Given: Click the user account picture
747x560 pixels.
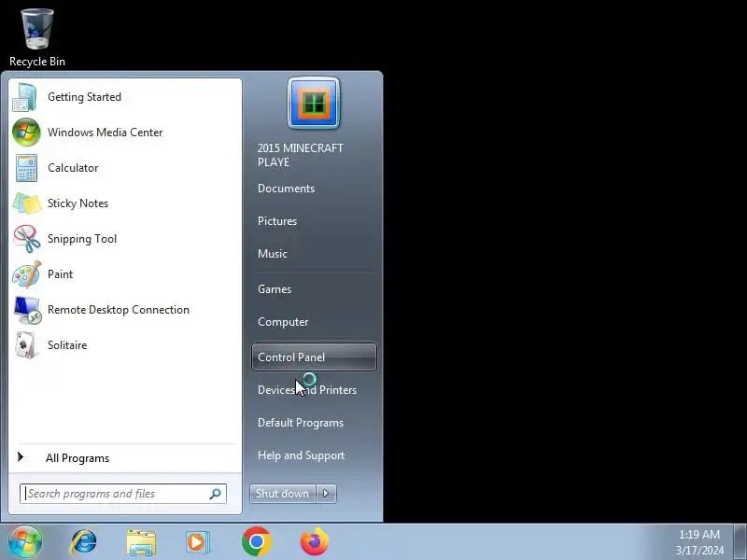Looking at the screenshot, I should point(314,103).
